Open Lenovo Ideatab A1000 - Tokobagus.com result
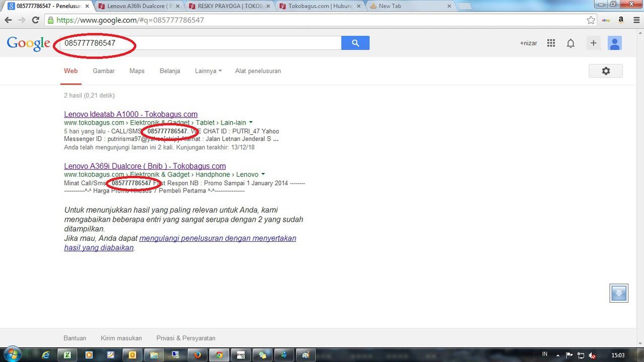This screenshot has height=362, width=644. point(131,114)
